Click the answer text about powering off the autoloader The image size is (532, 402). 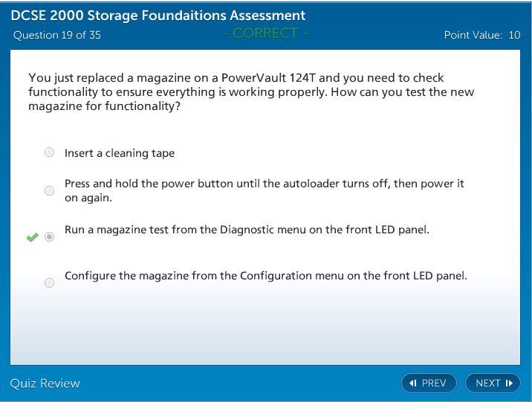pos(264,190)
